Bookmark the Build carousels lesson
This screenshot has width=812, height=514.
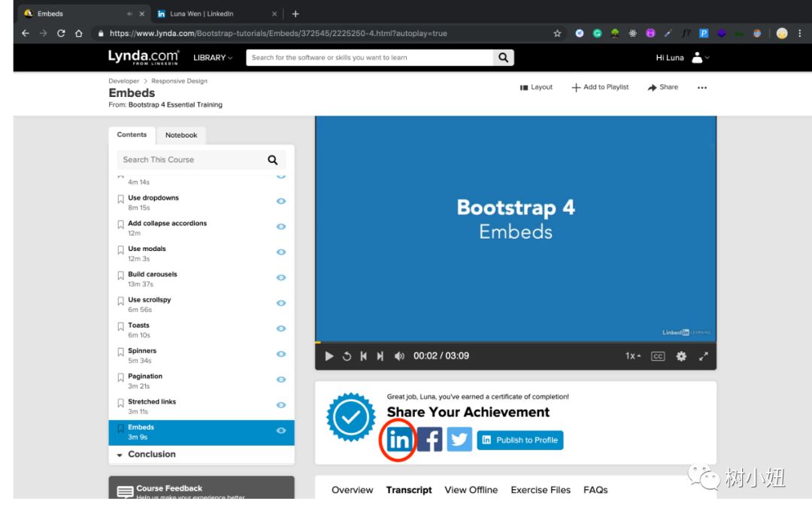(x=120, y=275)
